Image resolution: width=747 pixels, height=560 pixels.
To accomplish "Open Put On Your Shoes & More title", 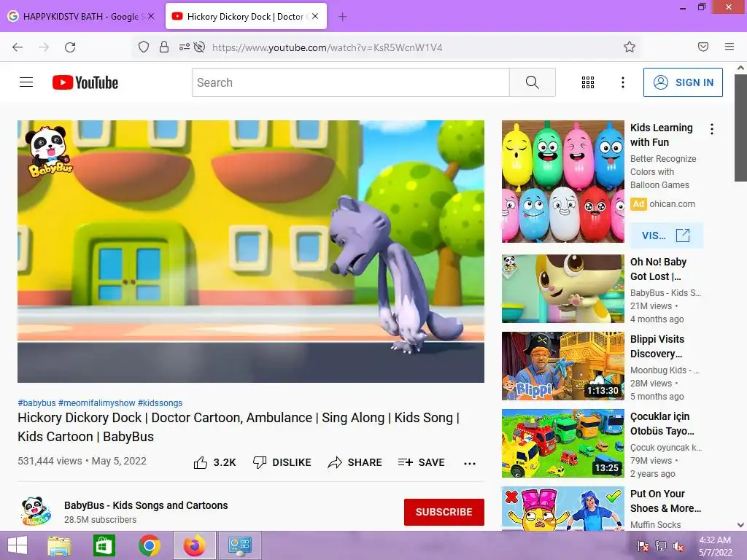I will 665,501.
